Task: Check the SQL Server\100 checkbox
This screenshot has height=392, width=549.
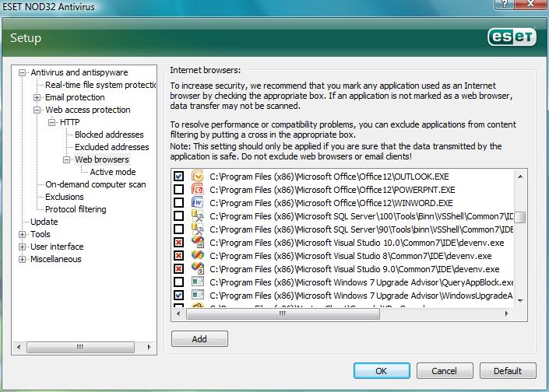Action: click(x=178, y=216)
